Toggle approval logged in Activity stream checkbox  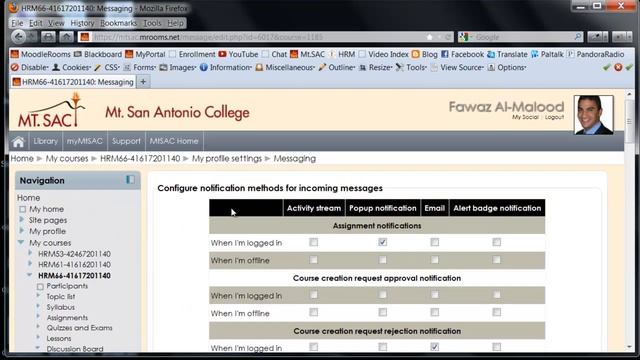click(x=313, y=295)
